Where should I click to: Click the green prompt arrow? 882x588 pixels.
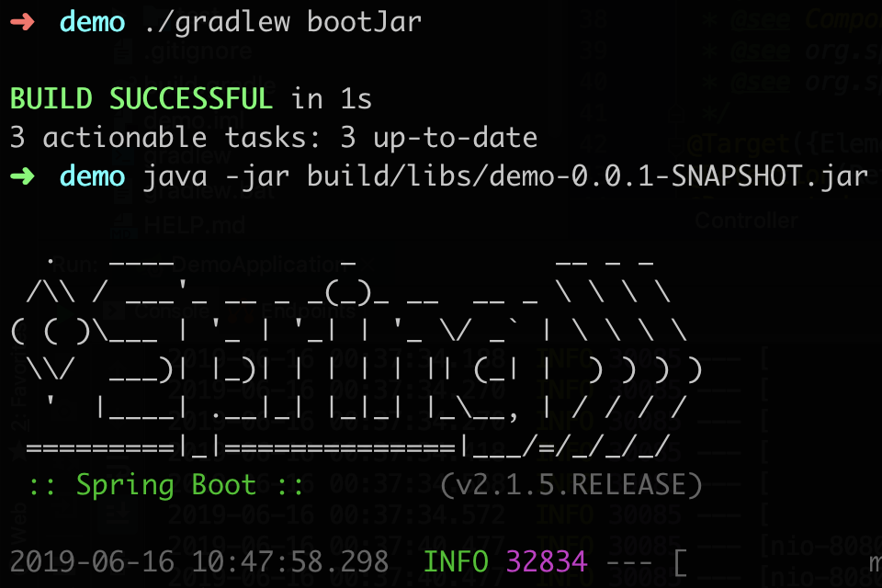coord(22,176)
